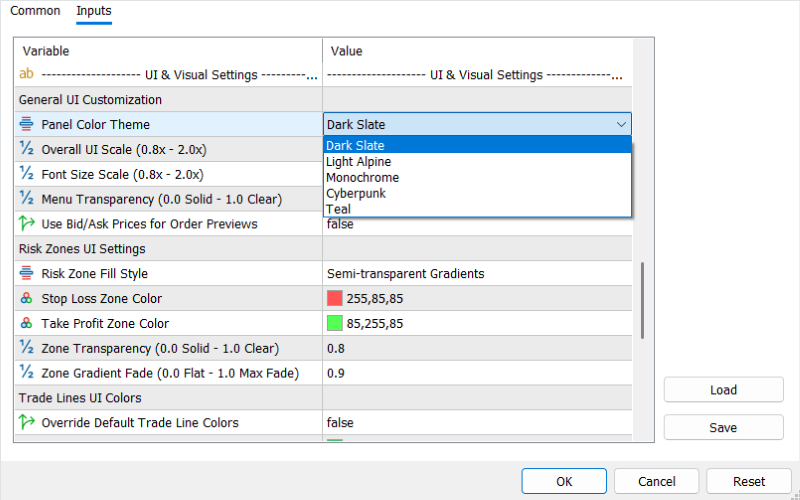Click the Overall UI Scale fraction icon
800x500 pixels.
coord(27,149)
